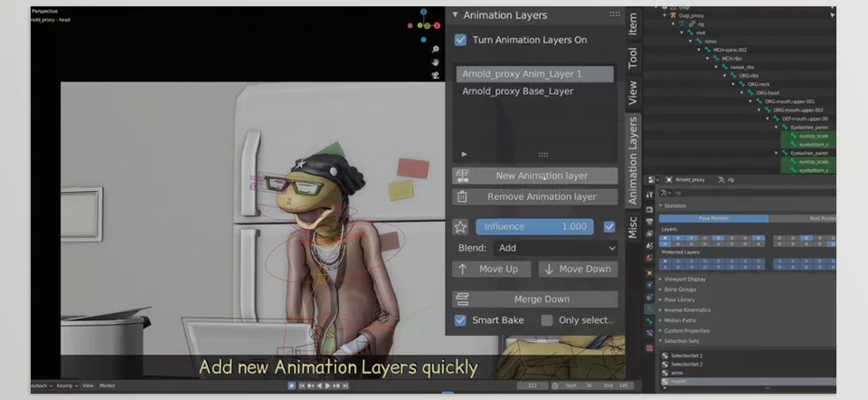Click the New Animation layer icon button
Screen dimensions: 868x400
point(462,176)
